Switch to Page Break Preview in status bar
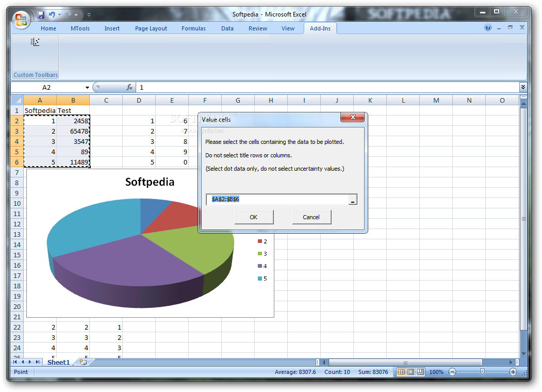542x392 pixels. [x=420, y=372]
